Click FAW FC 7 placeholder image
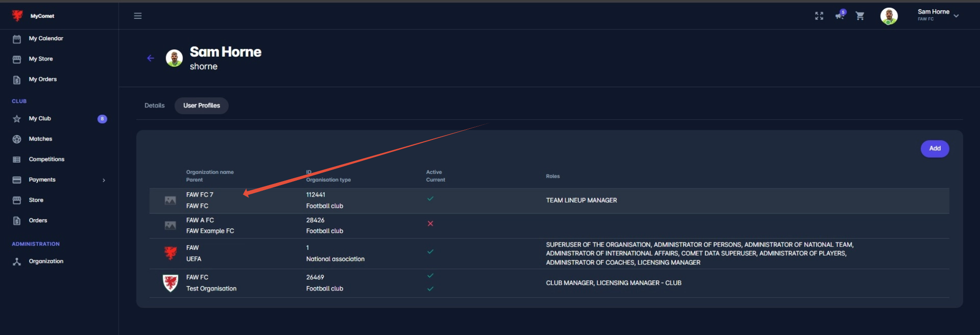 coord(170,200)
